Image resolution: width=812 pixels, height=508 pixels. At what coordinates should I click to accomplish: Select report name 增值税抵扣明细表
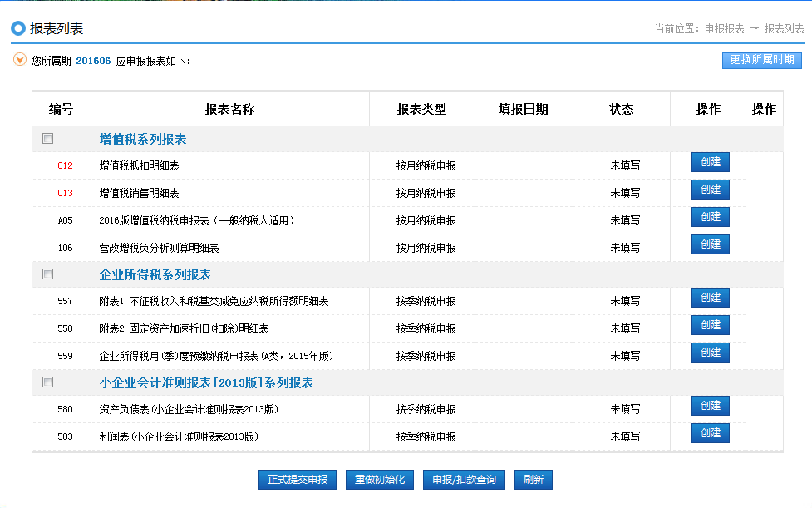point(140,165)
